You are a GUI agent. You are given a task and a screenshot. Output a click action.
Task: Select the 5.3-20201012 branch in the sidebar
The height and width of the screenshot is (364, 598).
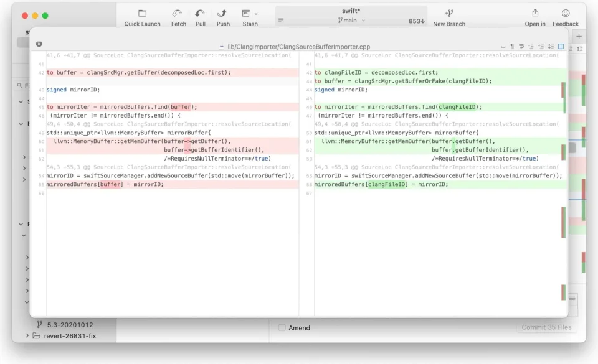[x=70, y=325]
